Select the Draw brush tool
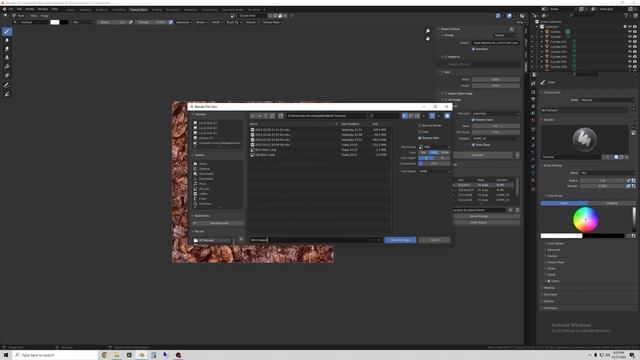The height and width of the screenshot is (360, 640). (x=7, y=31)
